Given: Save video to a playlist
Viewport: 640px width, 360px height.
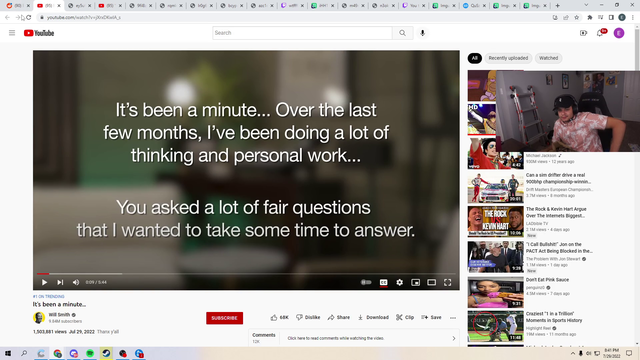Looking at the screenshot, I should (x=431, y=318).
